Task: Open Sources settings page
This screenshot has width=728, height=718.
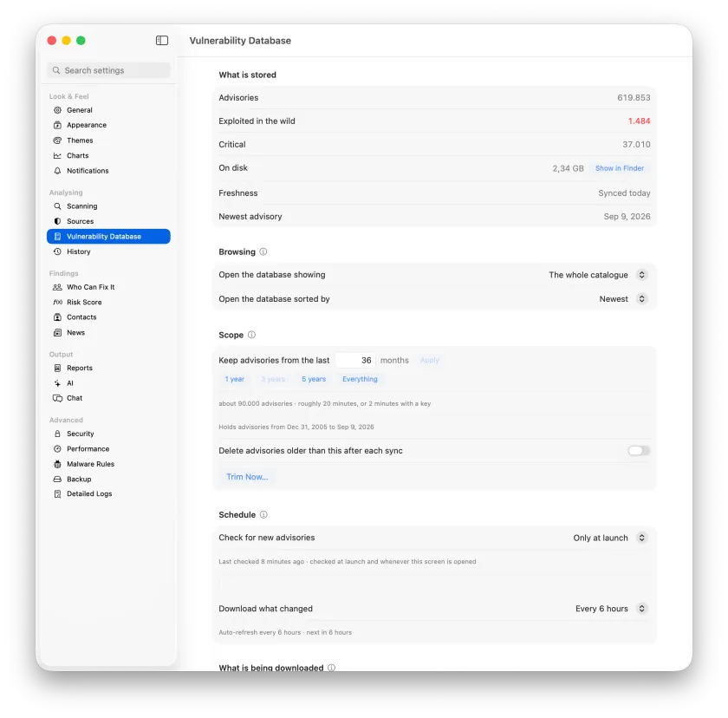Action: click(108, 221)
